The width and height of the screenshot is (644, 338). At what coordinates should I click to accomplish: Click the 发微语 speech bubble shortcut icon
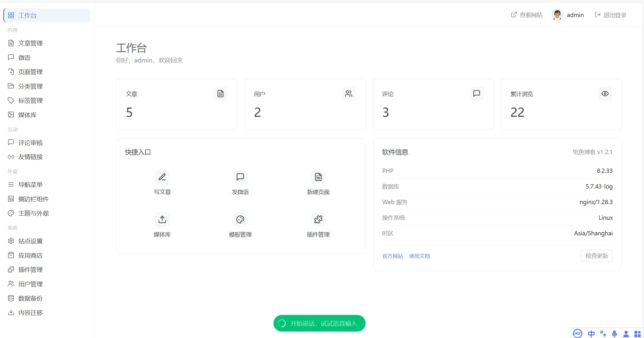[240, 177]
